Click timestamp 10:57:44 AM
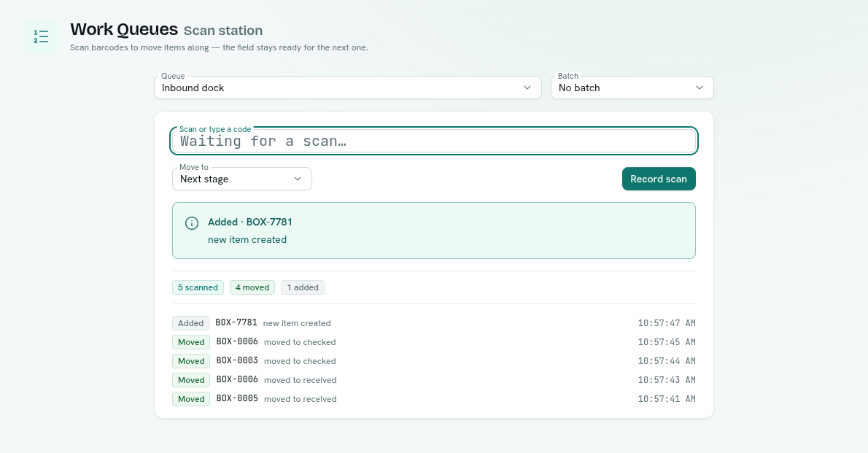Viewport: 868px width, 453px height. [667, 360]
